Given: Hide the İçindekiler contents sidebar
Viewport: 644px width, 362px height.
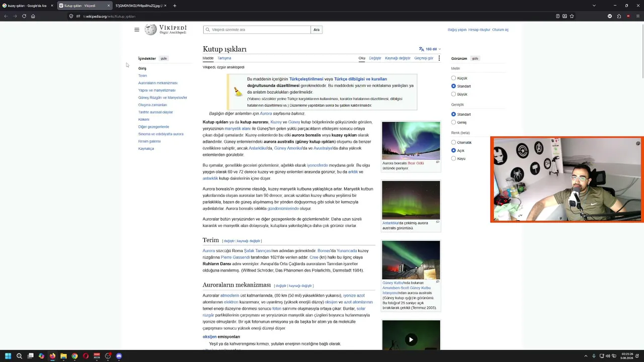Looking at the screenshot, I should (164, 59).
